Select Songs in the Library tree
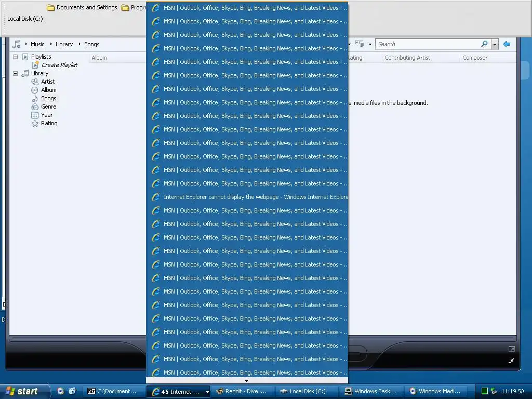The width and height of the screenshot is (532, 399). pos(48,98)
